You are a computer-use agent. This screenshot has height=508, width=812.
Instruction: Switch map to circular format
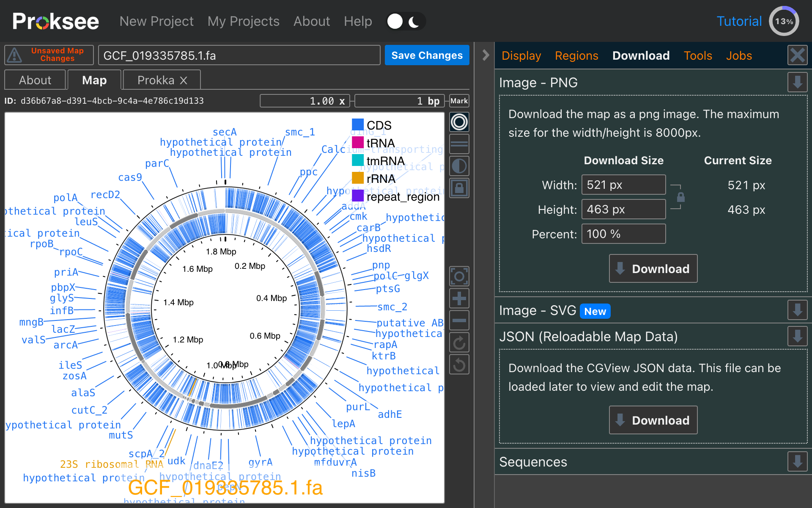(459, 122)
